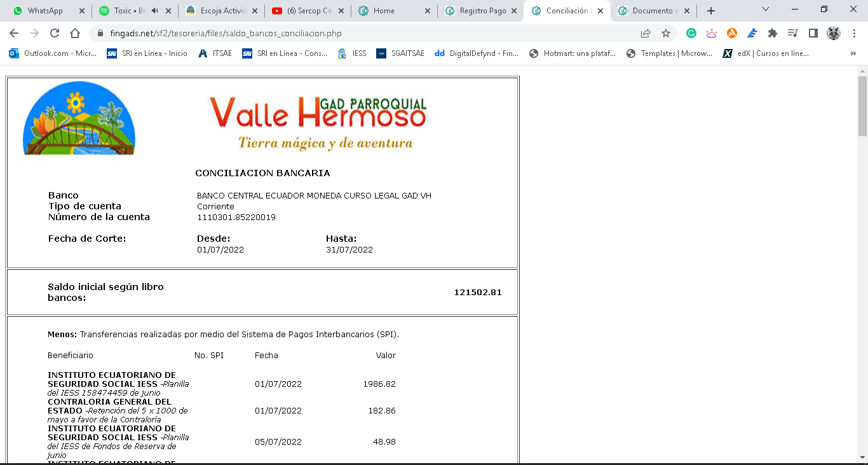Open Chrome's three-dot menu
The image size is (868, 465).
pyautogui.click(x=854, y=33)
